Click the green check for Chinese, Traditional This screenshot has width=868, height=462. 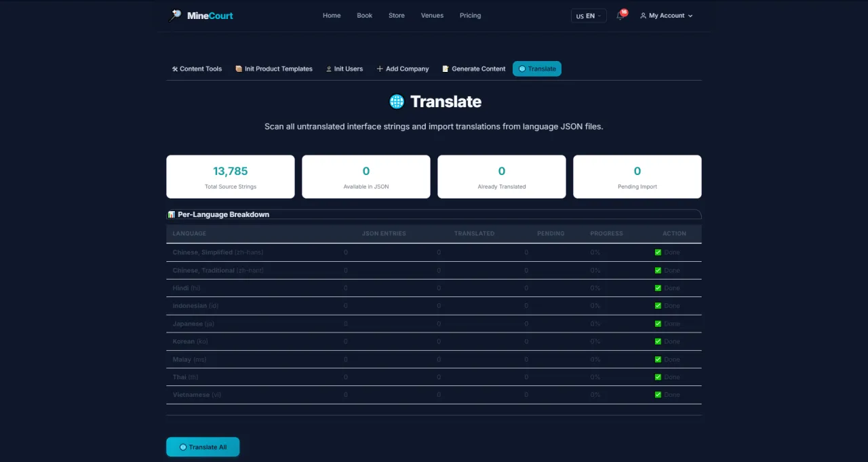click(x=658, y=270)
